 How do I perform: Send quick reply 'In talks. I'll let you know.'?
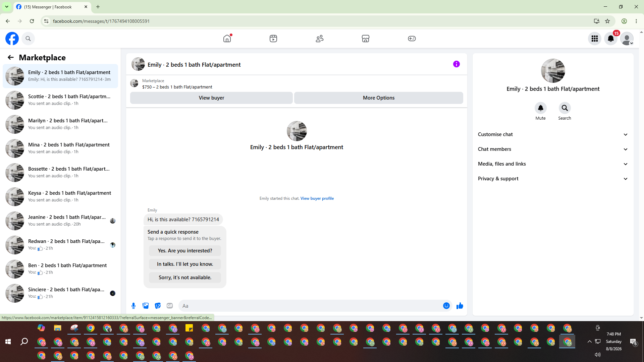point(185,264)
